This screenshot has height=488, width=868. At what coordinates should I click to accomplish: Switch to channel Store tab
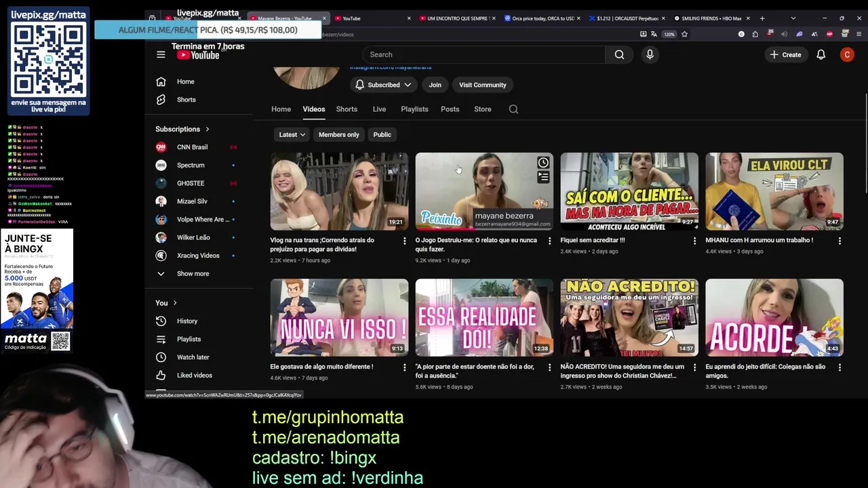pos(483,109)
